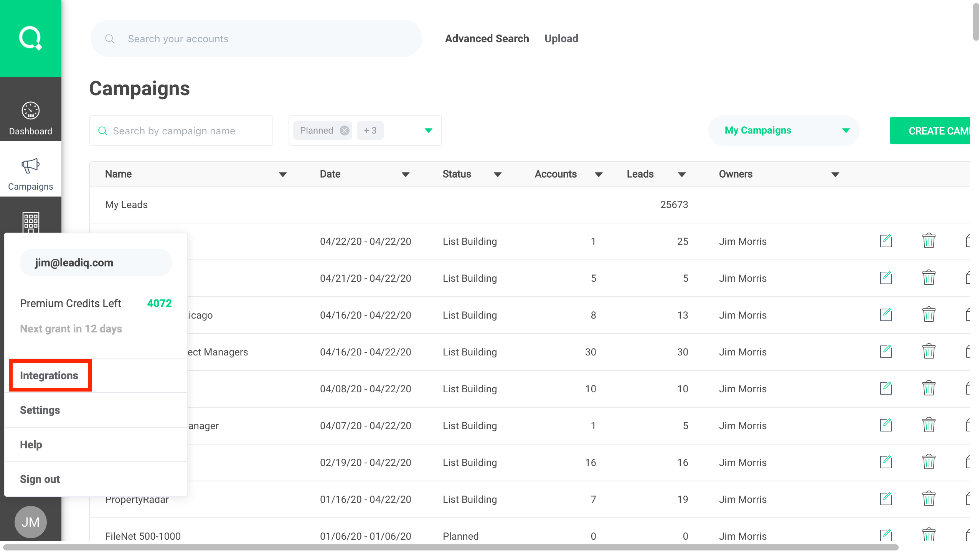Viewport: 980px width, 552px height.
Task: Select the Integrations menu item
Action: [x=49, y=376]
